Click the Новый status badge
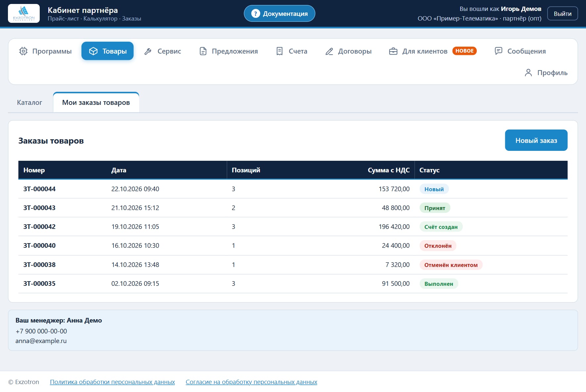 pos(434,189)
